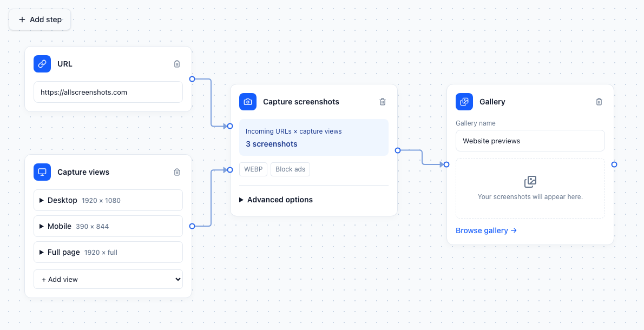Click the upper input connector of Capture screenshots
644x330 pixels.
coord(230,126)
